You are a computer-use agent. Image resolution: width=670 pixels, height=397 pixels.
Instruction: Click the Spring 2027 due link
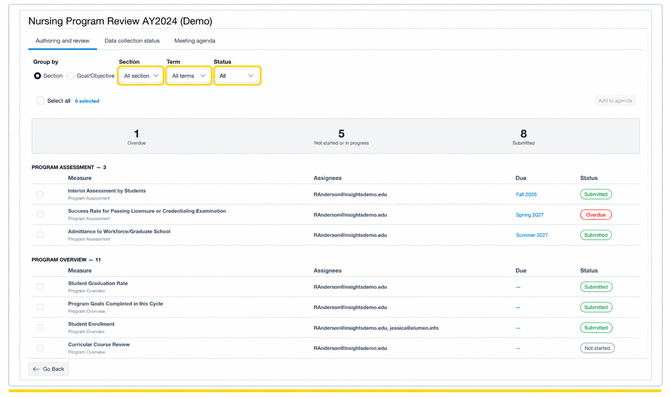[x=529, y=215]
